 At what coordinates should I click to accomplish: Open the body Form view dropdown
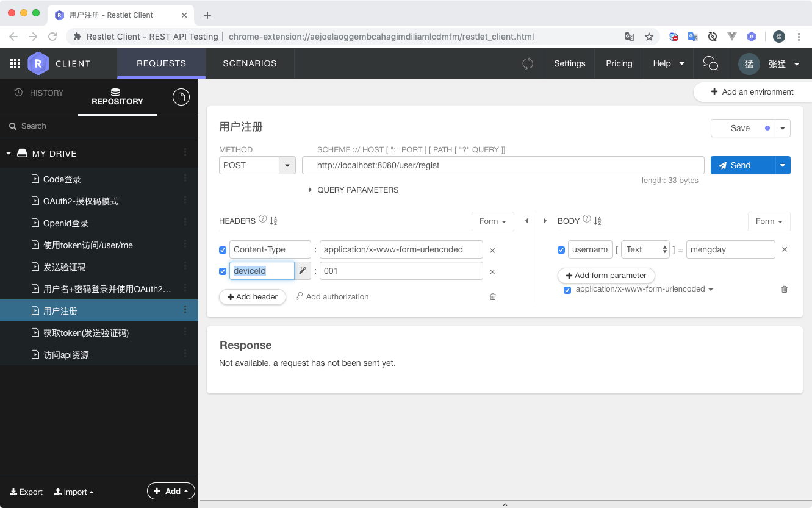(x=769, y=221)
